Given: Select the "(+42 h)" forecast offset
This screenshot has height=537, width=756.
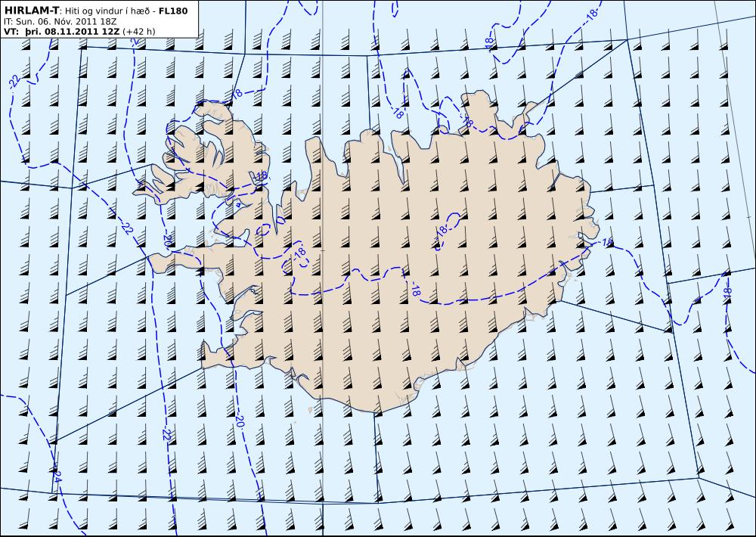Looking at the screenshot, I should pos(139,32).
